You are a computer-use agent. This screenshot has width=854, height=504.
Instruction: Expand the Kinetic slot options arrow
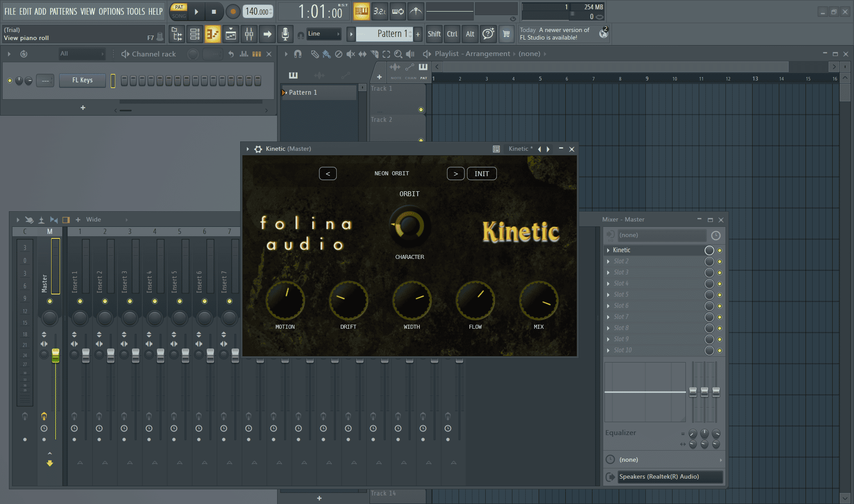click(x=608, y=250)
